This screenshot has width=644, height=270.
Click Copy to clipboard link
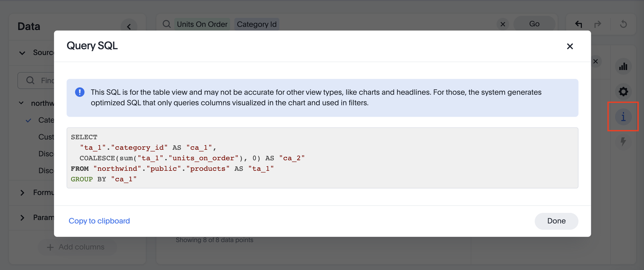(x=99, y=221)
